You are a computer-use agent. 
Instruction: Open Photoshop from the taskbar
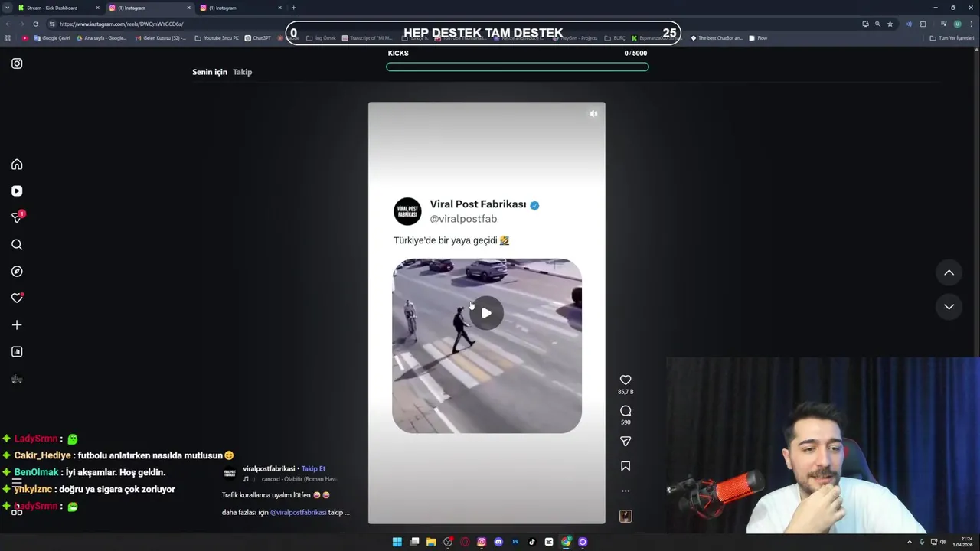(x=515, y=542)
